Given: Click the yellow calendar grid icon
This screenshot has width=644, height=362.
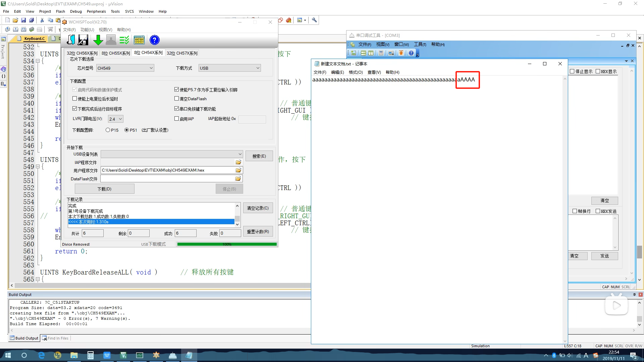Looking at the screenshot, I should pos(139,40).
